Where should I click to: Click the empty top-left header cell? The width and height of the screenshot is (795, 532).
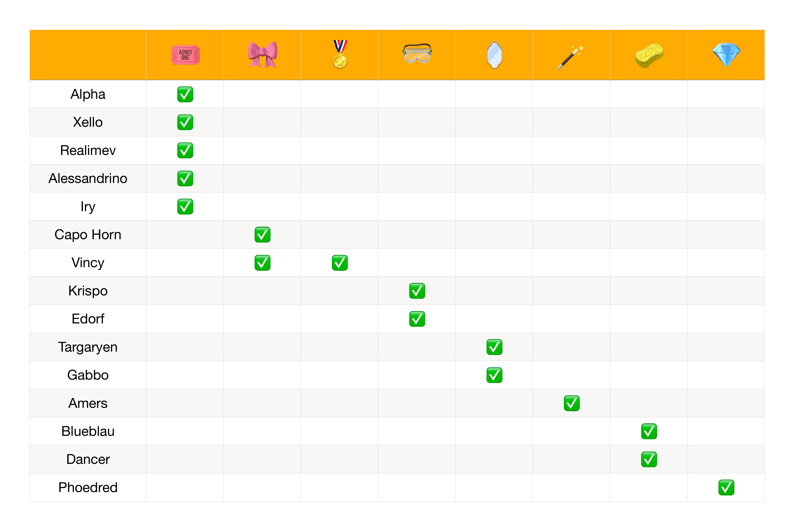88,55
